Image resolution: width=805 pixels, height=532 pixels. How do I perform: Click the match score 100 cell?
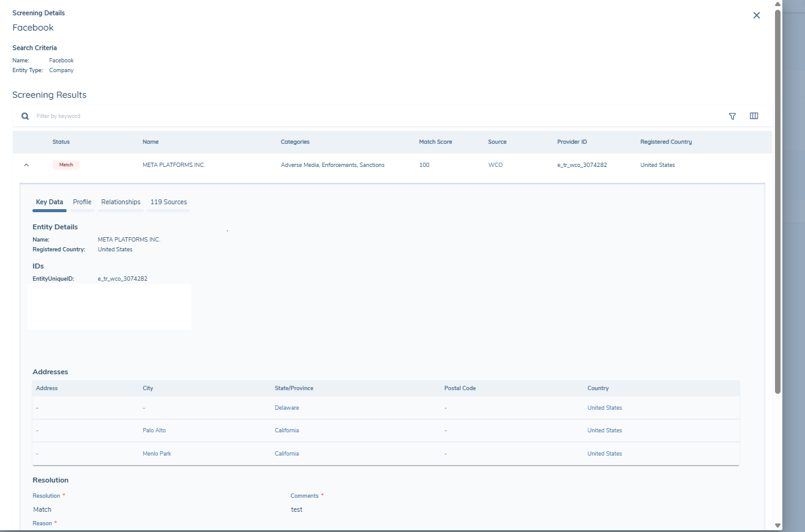pos(424,165)
